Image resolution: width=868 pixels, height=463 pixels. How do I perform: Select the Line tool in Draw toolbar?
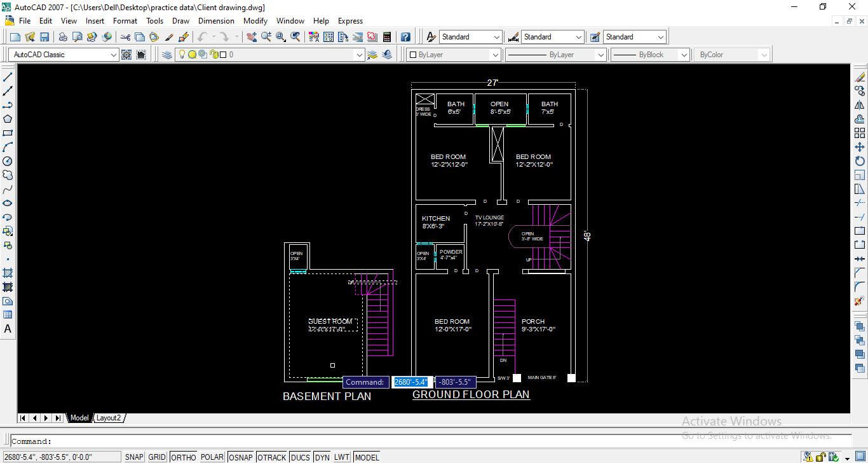click(x=8, y=77)
